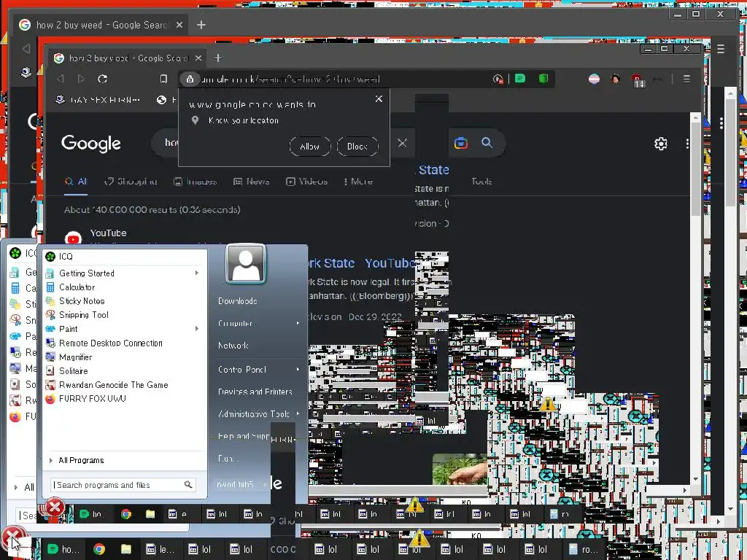Switch to the Shopping results tab

point(131,182)
